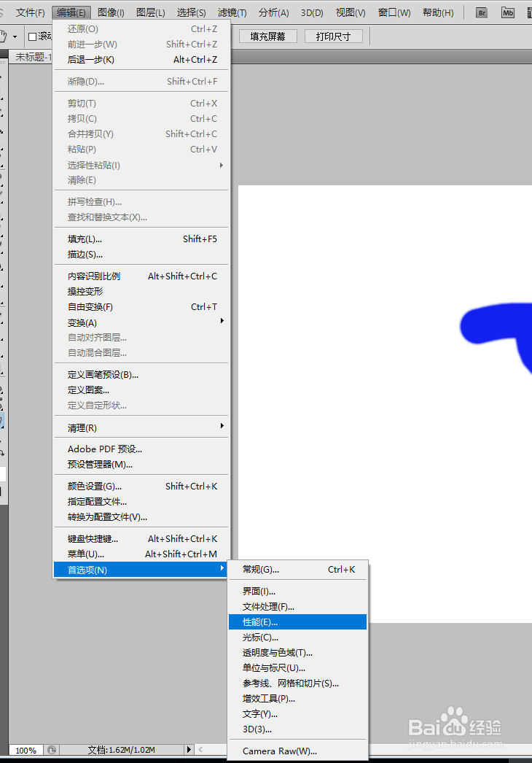Click the 100% zoom level field
Screen dimensions: 532x763
coord(26,750)
